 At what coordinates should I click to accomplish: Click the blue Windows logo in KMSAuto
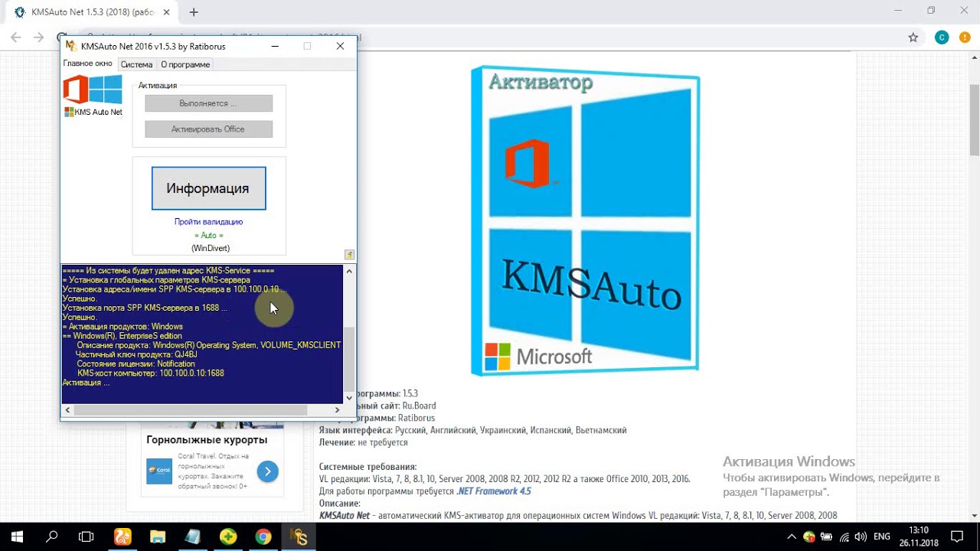coord(106,89)
